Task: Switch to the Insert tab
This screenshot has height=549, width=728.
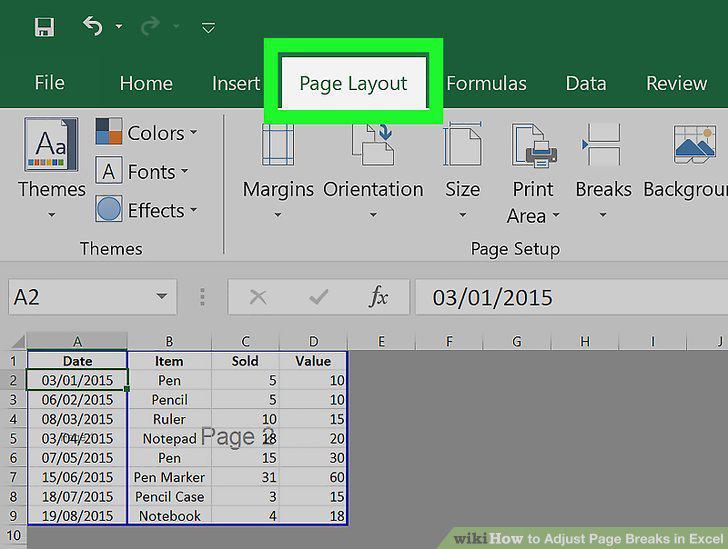Action: pos(236,84)
